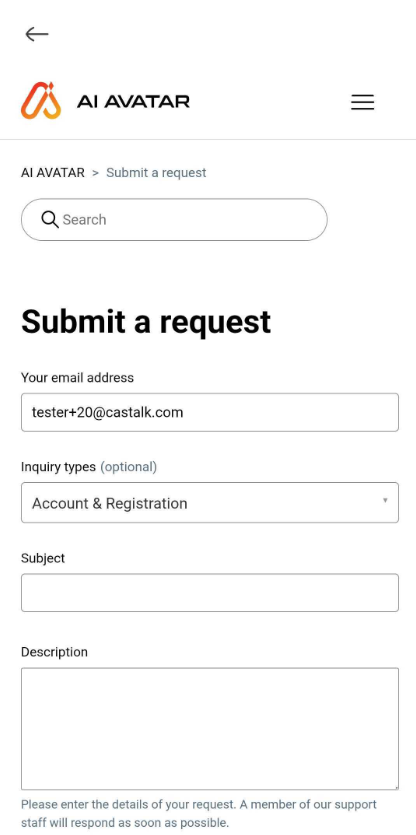Tap the back arrow icon
Viewport: 416px width, 835px height.
point(37,34)
